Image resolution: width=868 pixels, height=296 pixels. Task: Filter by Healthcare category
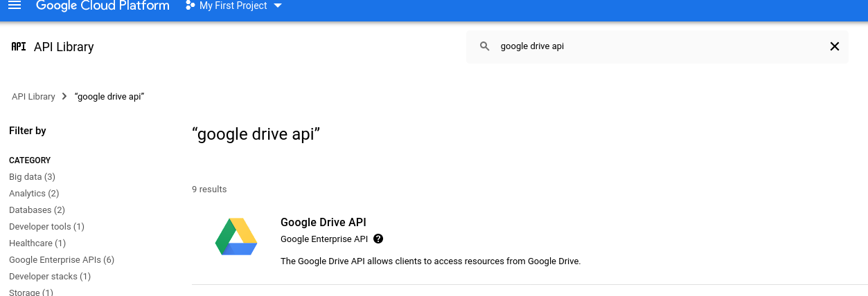(x=37, y=243)
